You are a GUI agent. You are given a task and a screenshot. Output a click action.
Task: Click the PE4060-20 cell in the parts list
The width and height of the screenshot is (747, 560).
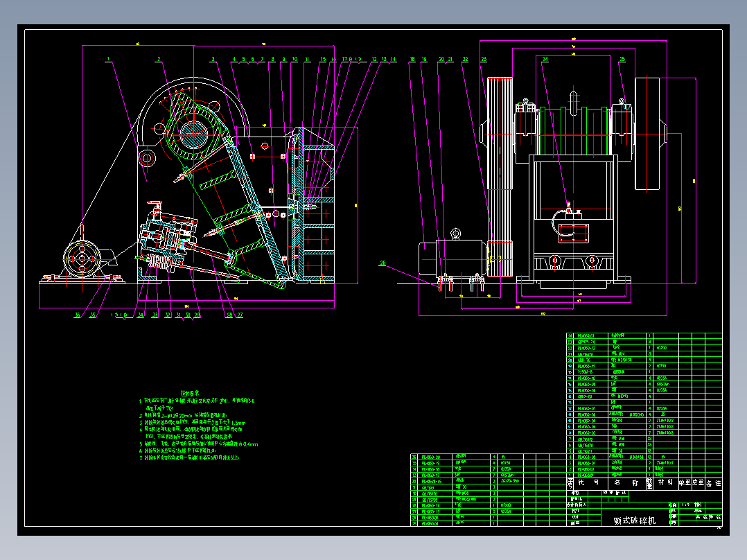pos(431,457)
